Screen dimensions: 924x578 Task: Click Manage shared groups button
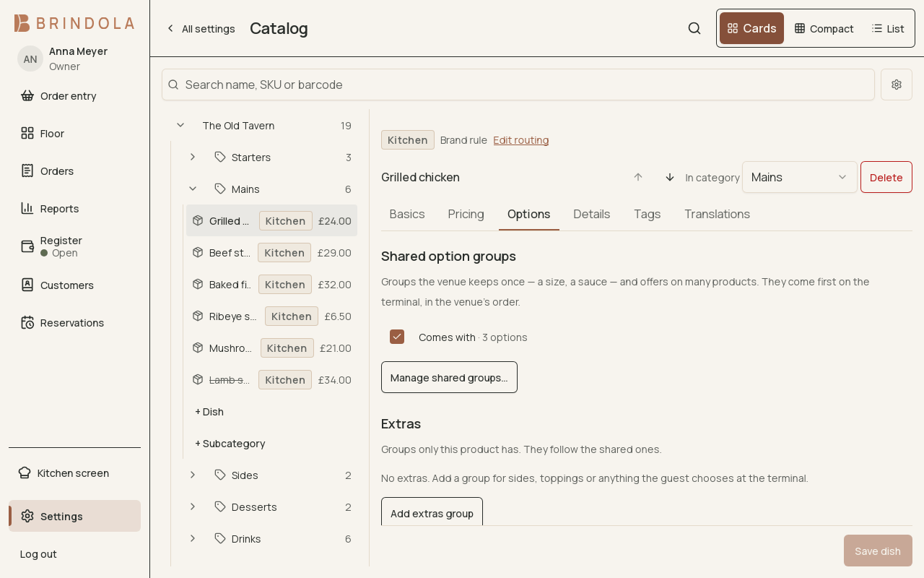449,377
